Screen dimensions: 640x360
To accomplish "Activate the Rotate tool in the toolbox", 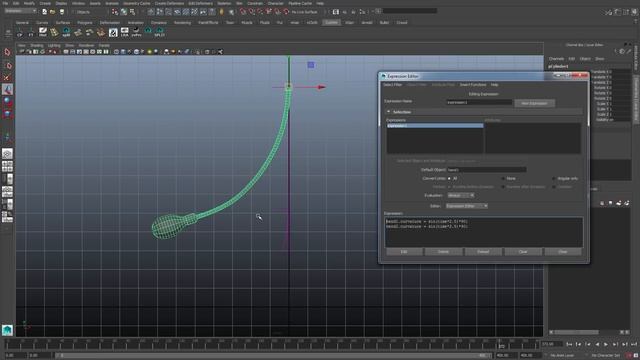I will click(7, 101).
